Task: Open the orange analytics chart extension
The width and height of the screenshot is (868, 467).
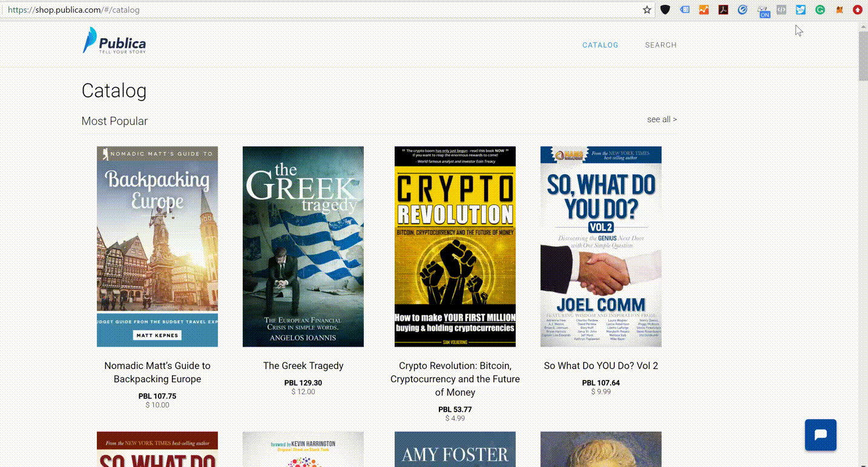Action: tap(704, 10)
